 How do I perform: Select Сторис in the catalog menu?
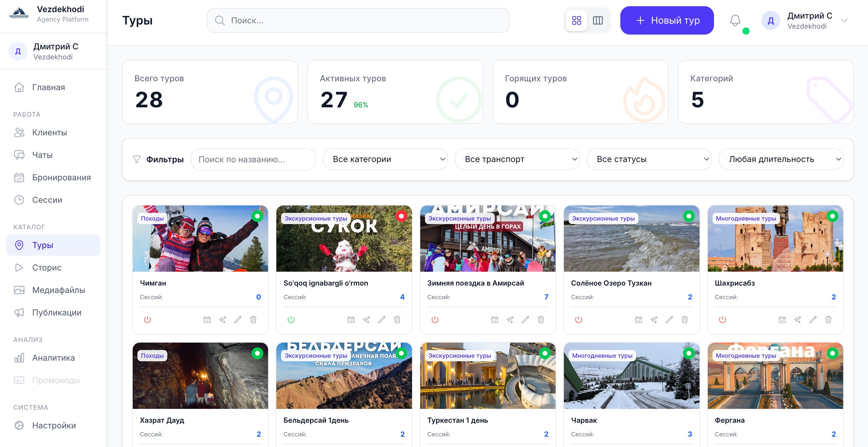coord(53,268)
